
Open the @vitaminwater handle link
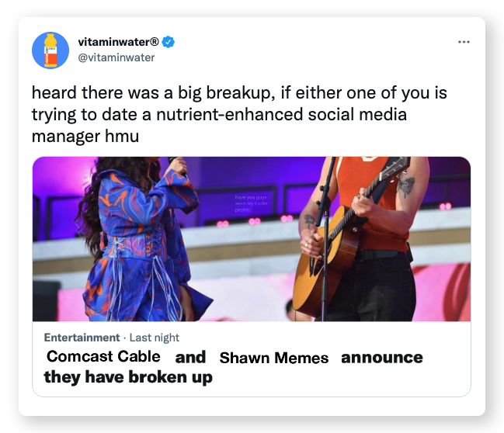click(x=116, y=57)
